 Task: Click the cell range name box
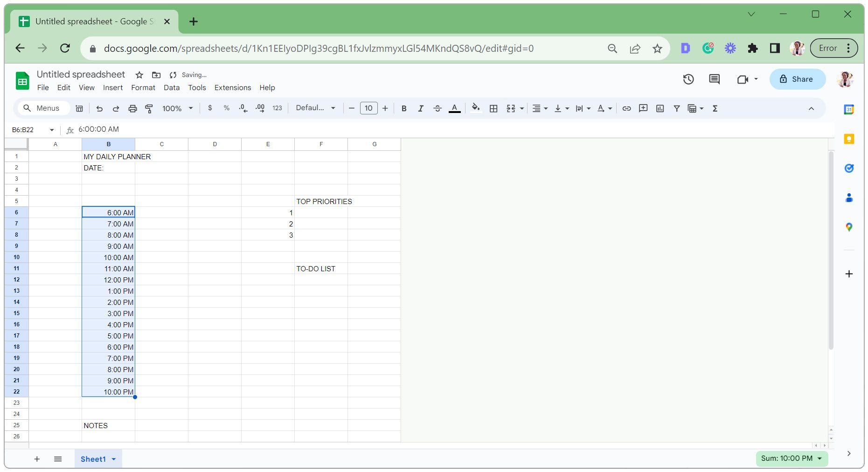point(28,130)
